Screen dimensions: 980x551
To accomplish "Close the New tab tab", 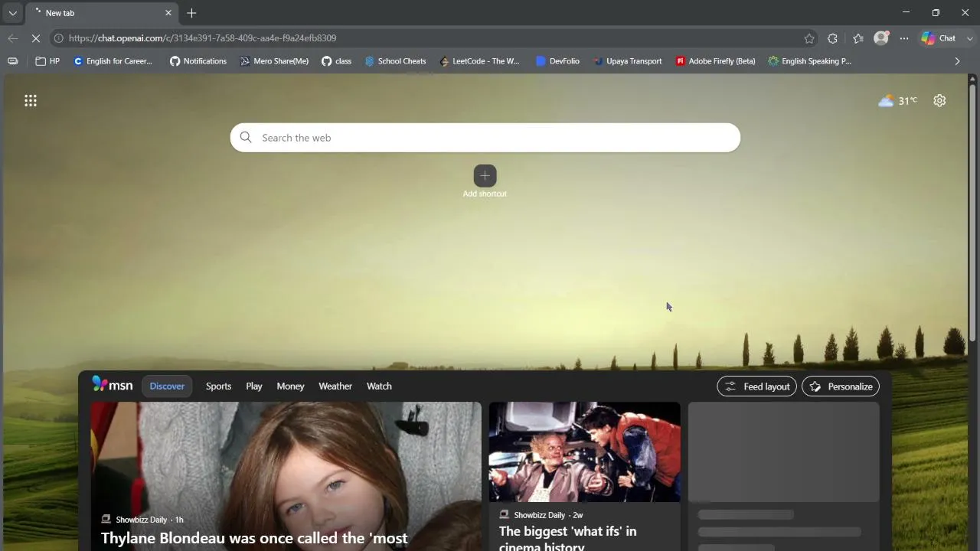I will [168, 13].
